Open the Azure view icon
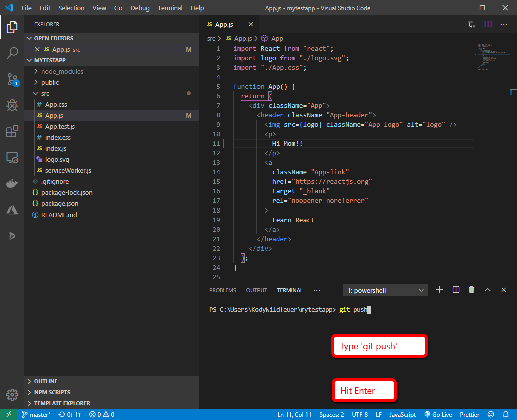 tap(12, 209)
